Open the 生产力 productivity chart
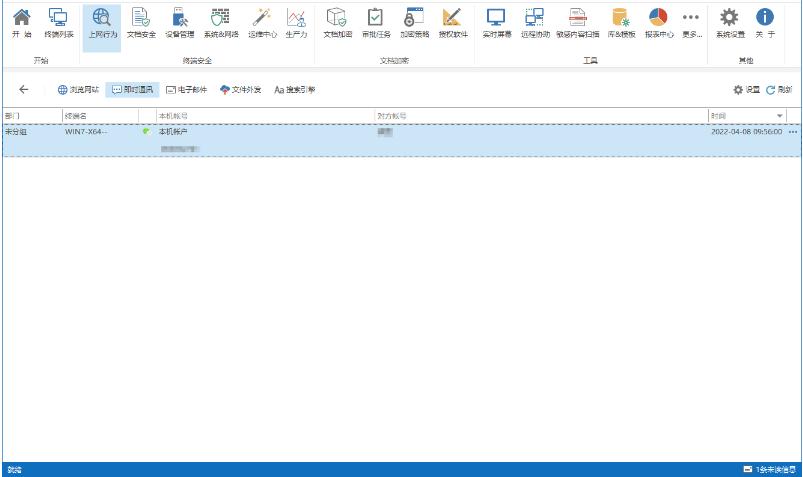This screenshot has width=803, height=477. click(296, 23)
